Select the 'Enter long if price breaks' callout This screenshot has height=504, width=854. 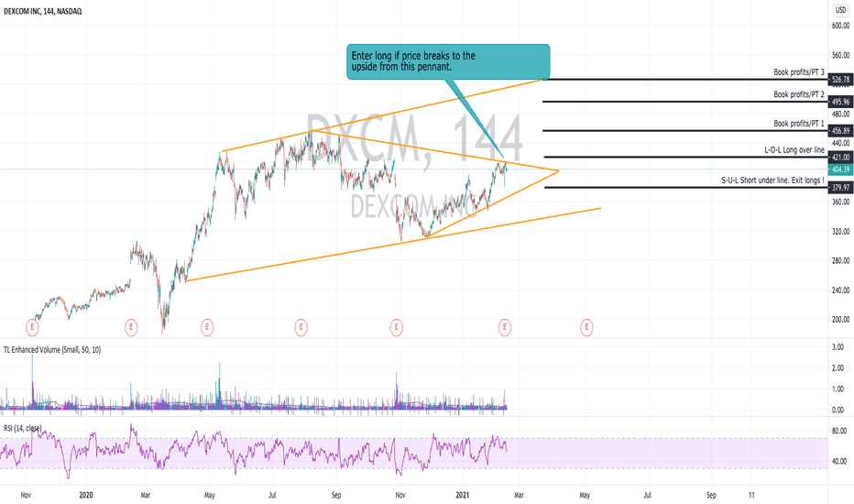click(448, 61)
